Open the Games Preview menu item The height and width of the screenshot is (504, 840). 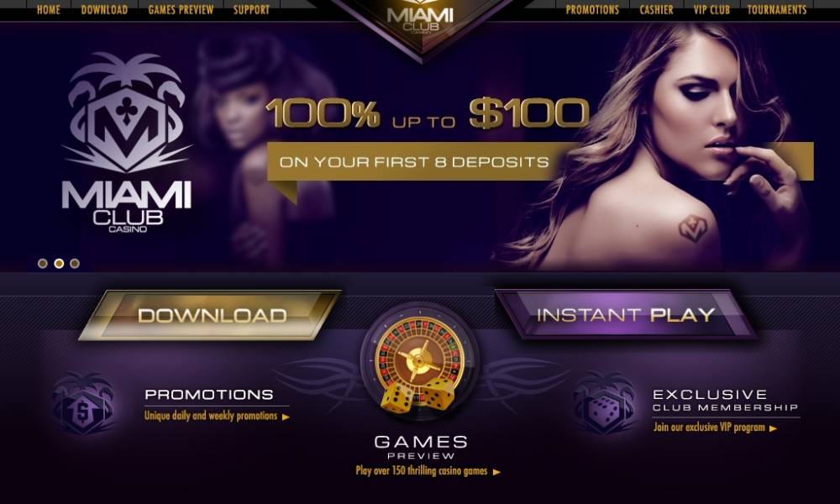[181, 9]
